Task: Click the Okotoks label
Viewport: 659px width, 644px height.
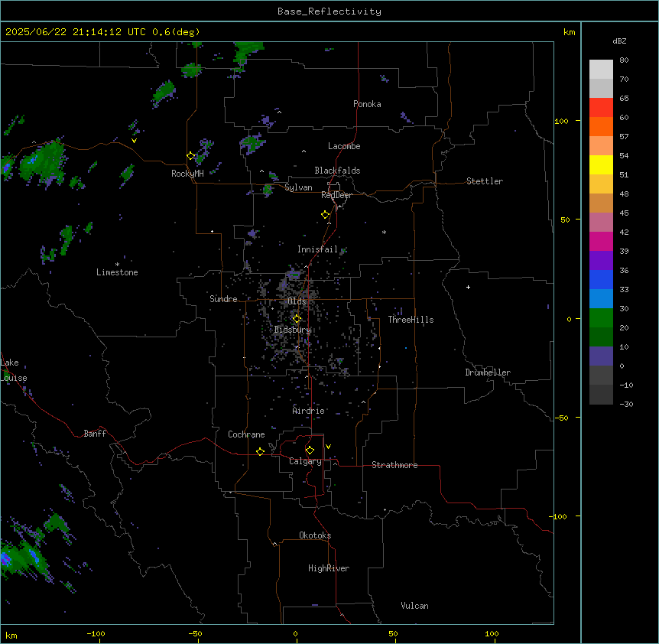Action: click(x=315, y=535)
